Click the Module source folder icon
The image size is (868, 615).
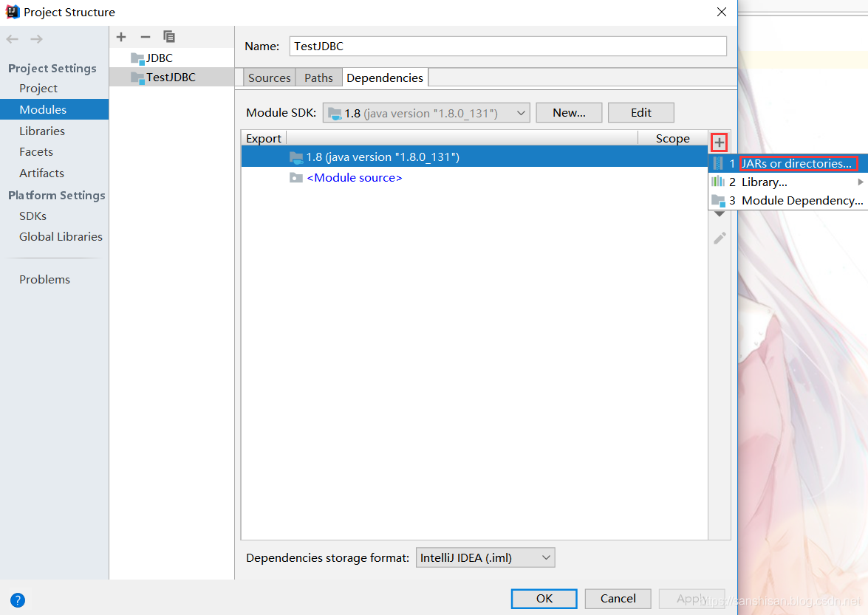coord(296,177)
